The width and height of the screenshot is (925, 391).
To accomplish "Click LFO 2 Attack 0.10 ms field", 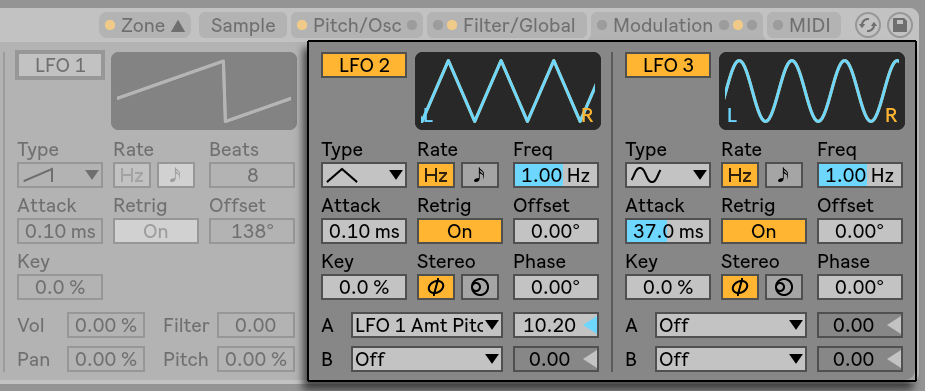I will pos(364,231).
